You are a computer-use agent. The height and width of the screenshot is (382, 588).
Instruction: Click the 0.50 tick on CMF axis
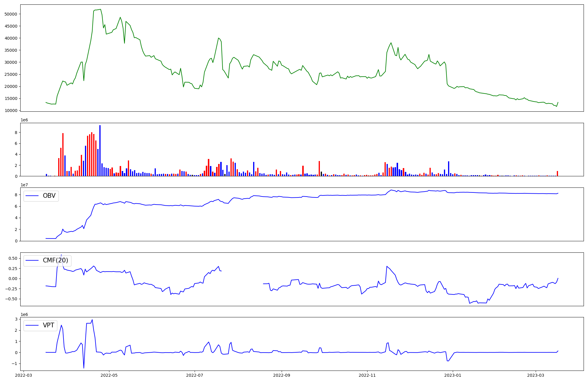point(13,258)
